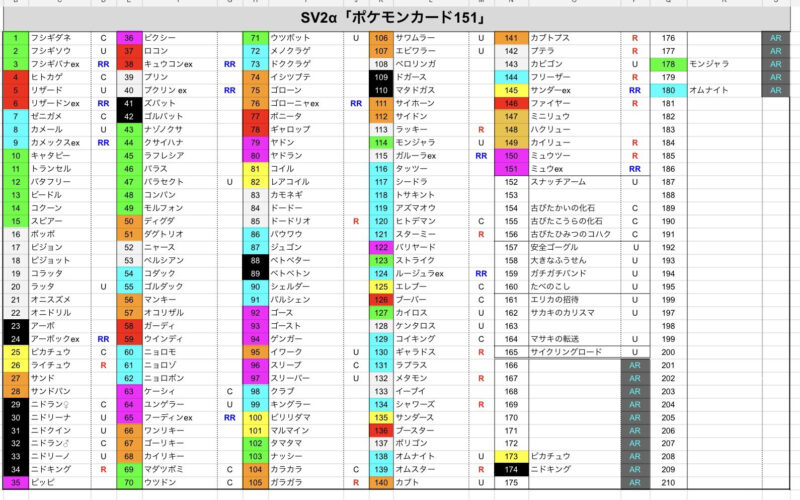
Task: Select the フシギバナex cell
Action: tap(60, 64)
